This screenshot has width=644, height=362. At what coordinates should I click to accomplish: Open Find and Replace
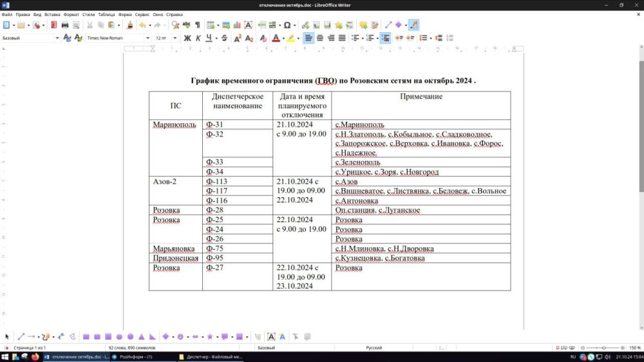175,25
